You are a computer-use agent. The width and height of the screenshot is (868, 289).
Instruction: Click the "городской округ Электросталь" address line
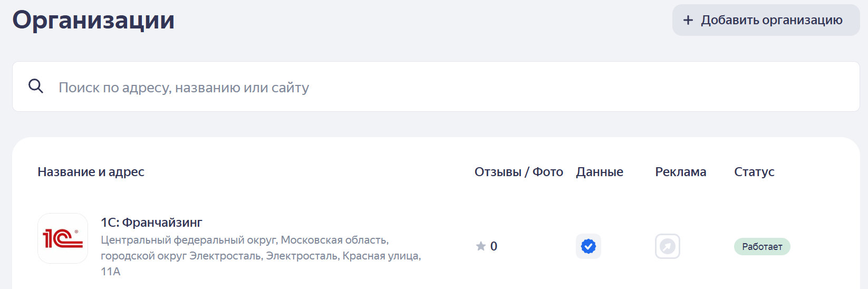point(261,256)
